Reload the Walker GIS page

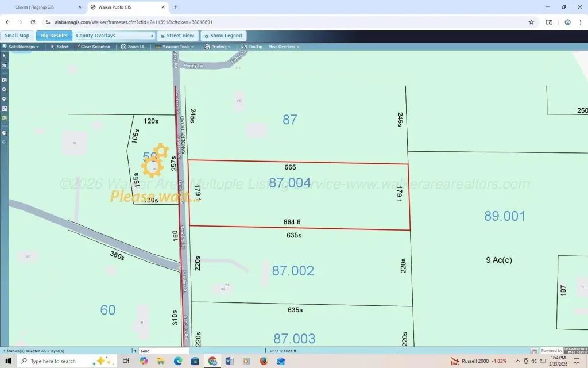tap(33, 22)
